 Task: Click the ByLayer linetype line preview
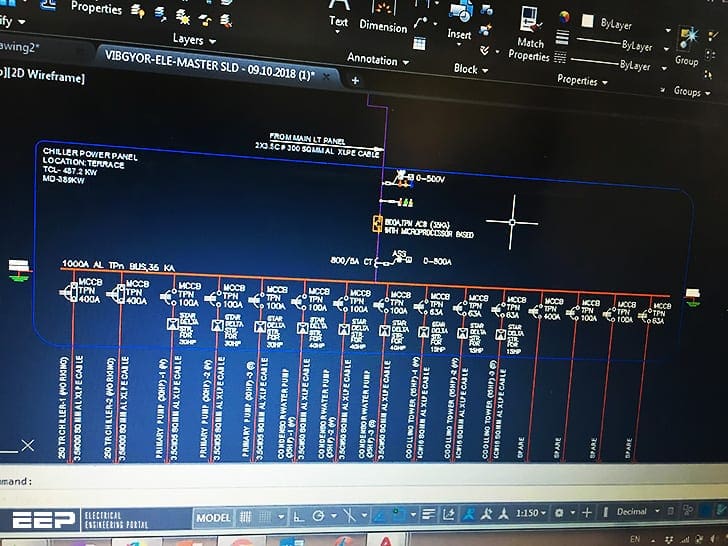[594, 61]
